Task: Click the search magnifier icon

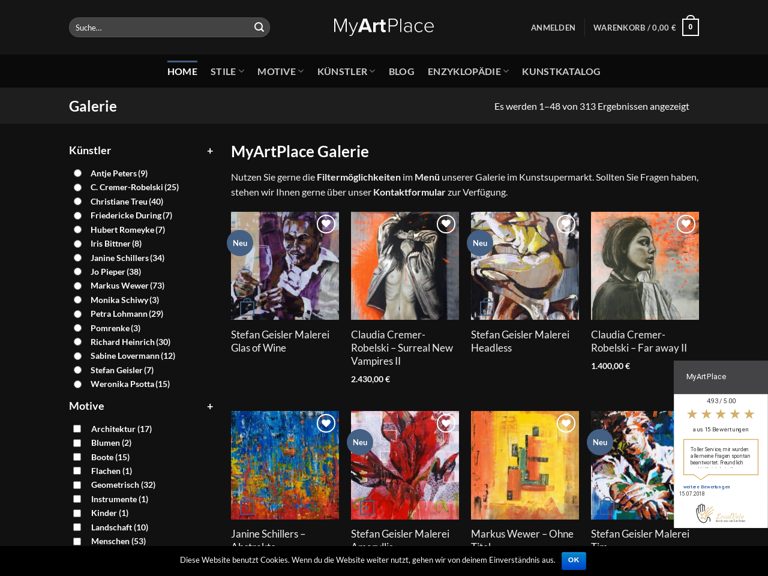Action: click(x=259, y=27)
